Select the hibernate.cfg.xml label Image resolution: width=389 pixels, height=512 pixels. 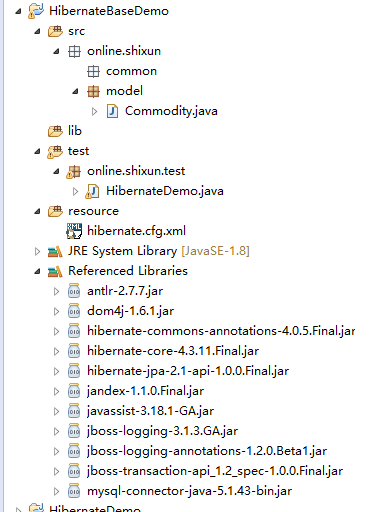(136, 231)
